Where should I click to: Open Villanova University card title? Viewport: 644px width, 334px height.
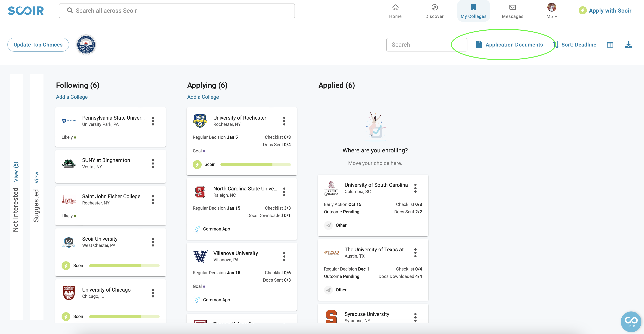236,253
